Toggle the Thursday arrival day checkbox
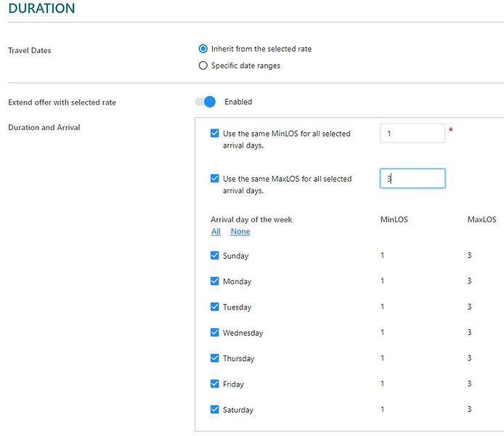This screenshot has width=504, height=436. pos(214,358)
